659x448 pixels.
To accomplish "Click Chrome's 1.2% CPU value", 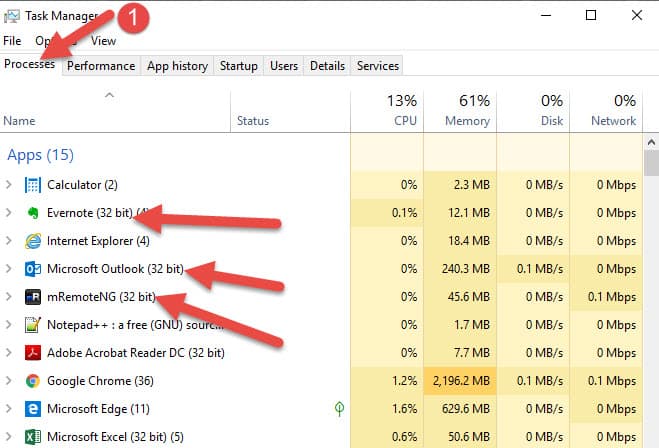I will click(404, 381).
